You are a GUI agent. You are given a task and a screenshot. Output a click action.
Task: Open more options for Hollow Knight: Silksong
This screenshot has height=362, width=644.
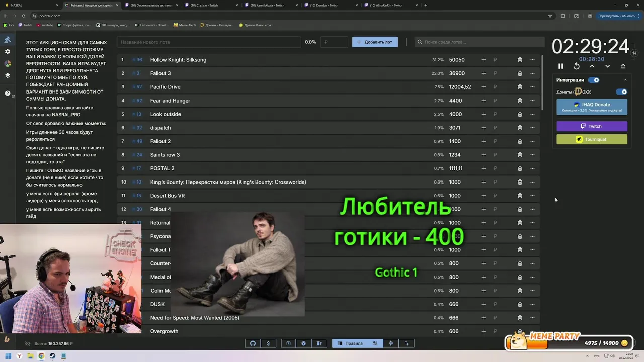[532, 60]
